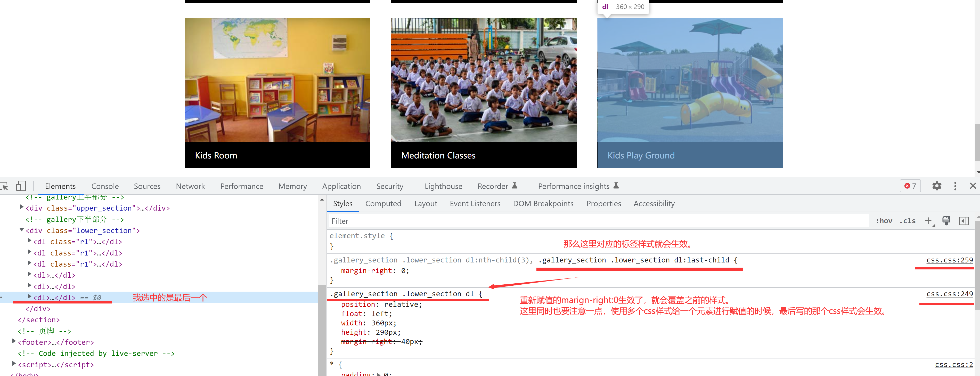Collapse the lower_section div node
Image resolution: width=980 pixels, height=376 pixels.
tap(22, 230)
